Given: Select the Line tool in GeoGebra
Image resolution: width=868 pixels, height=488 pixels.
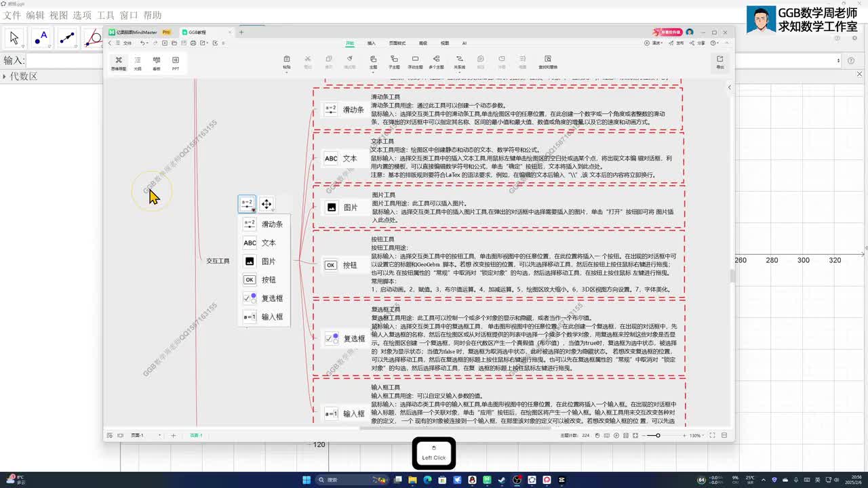Looking at the screenshot, I should (66, 38).
